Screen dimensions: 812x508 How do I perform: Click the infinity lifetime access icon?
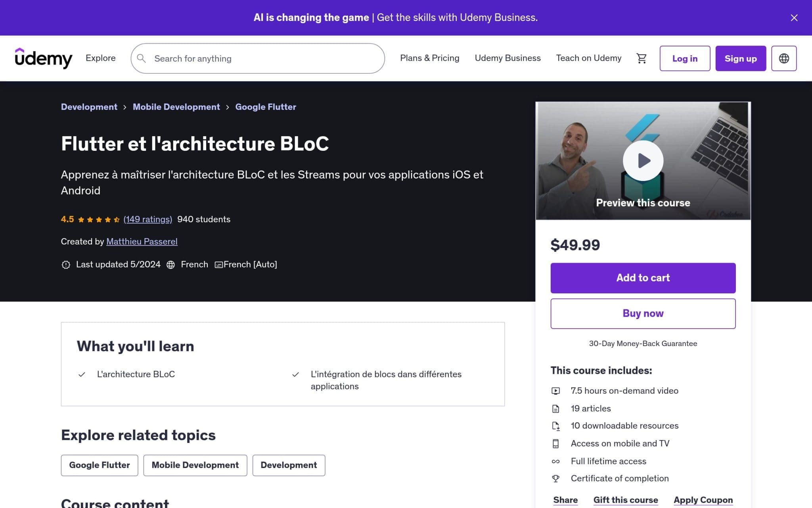pos(556,462)
